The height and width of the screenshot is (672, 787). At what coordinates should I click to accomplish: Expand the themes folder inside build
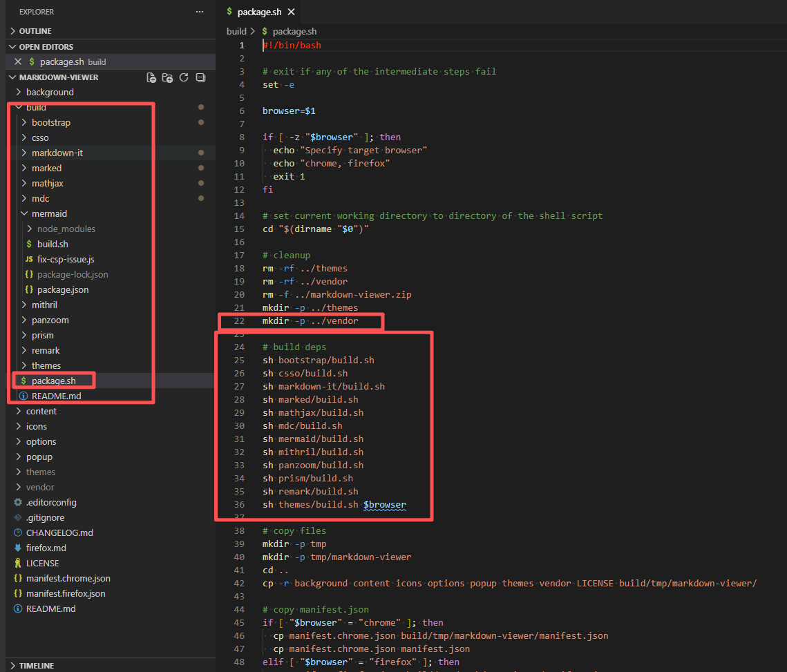point(111,365)
